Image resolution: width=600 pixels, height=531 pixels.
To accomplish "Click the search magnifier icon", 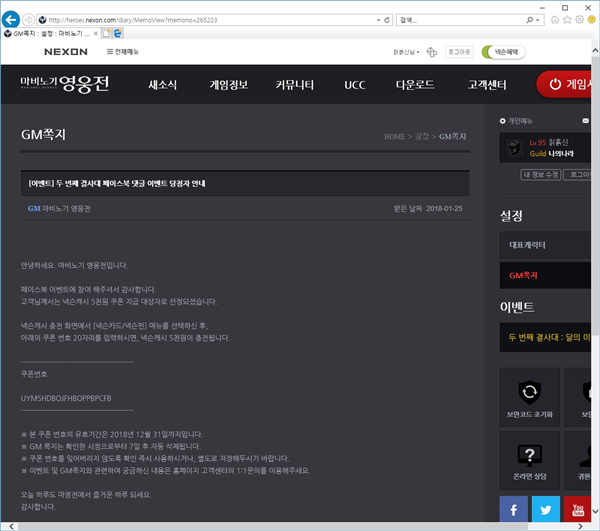I will point(530,20).
